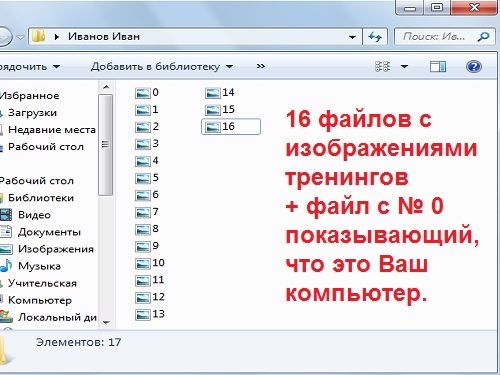Select image file 3
Screen dimensions: 500x375
tap(147, 144)
